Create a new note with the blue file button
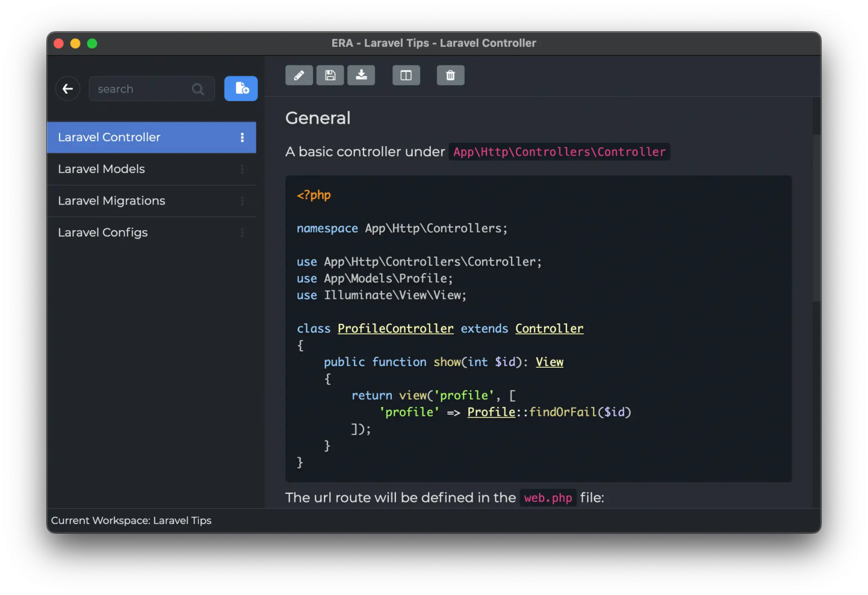Image resolution: width=868 pixels, height=595 pixels. click(241, 88)
